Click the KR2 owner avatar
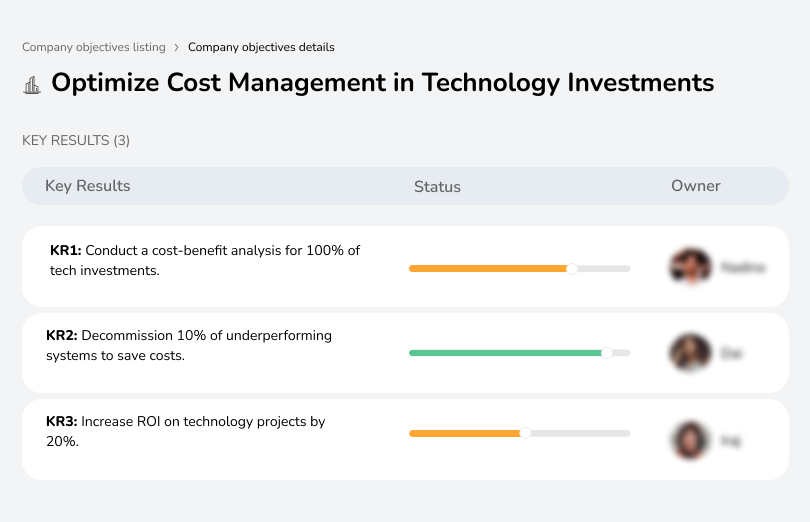The image size is (810, 522). [691, 353]
